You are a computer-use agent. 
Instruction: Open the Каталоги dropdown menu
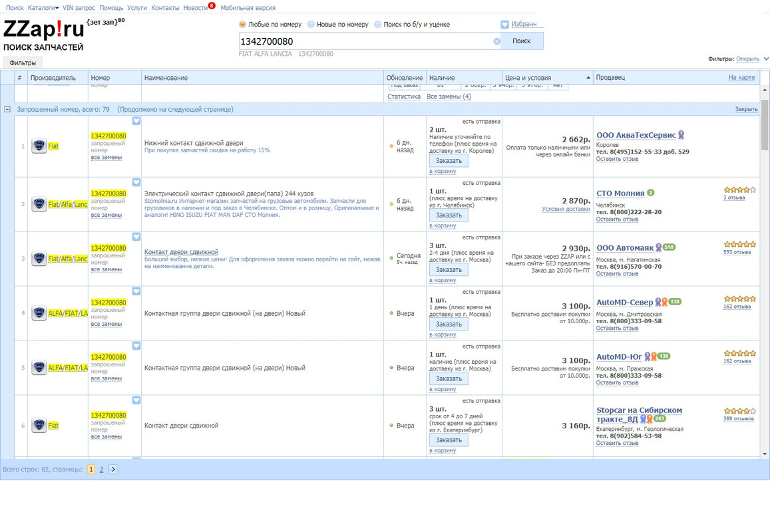[43, 8]
